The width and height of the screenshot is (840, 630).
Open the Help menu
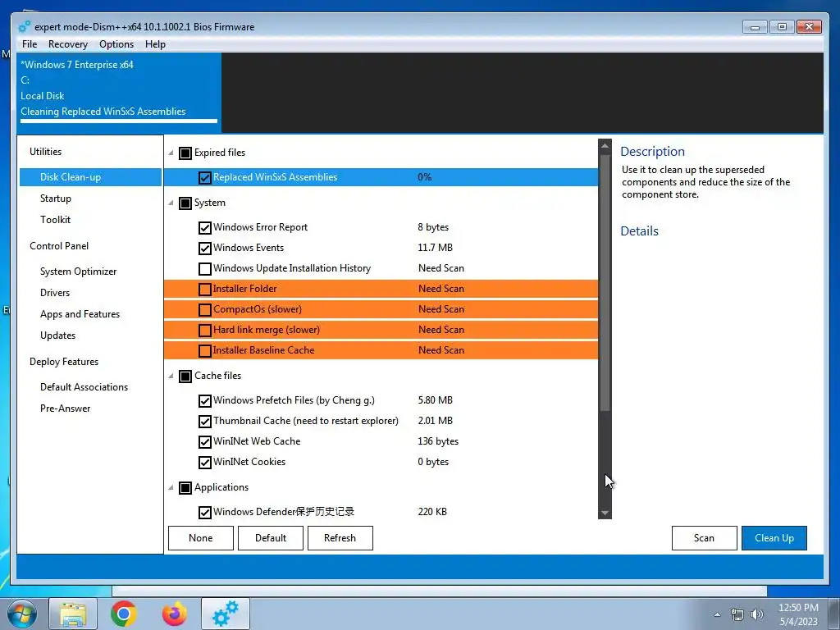tap(155, 44)
